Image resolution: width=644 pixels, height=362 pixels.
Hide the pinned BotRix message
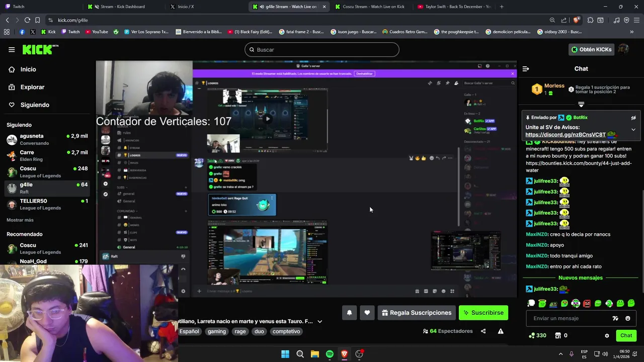(633, 118)
